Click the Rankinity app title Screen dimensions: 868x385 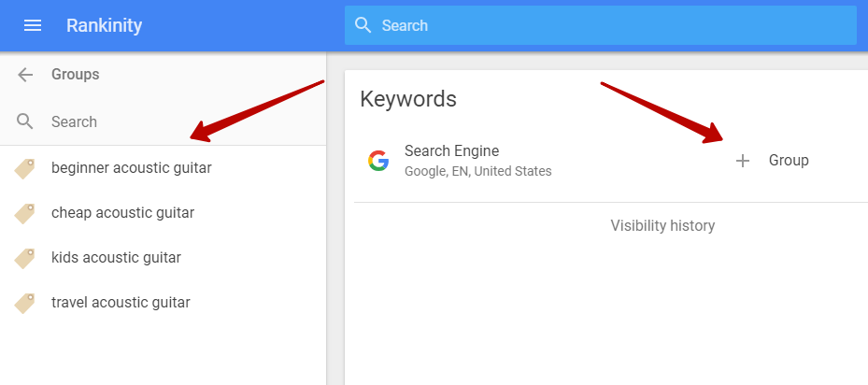tap(104, 25)
